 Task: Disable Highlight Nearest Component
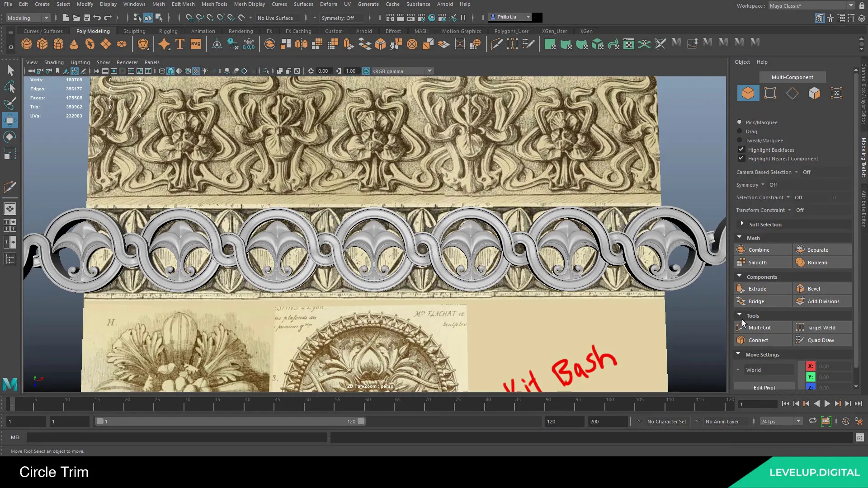[x=741, y=158]
